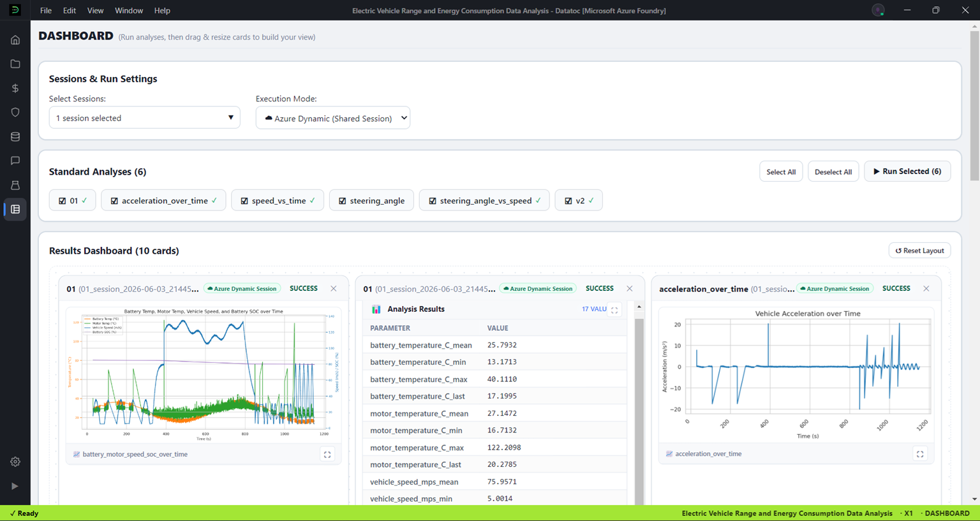Open the chat bubble icon in sidebar

click(x=15, y=161)
